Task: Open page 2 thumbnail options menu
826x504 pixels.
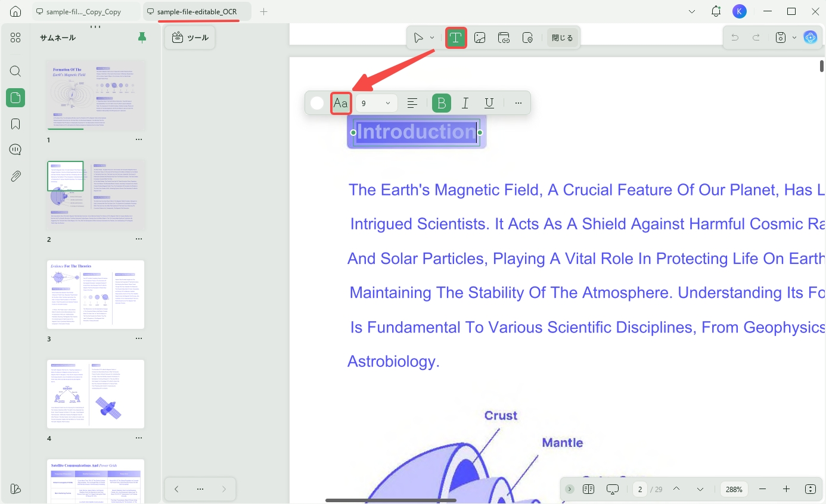Action: pyautogui.click(x=139, y=239)
